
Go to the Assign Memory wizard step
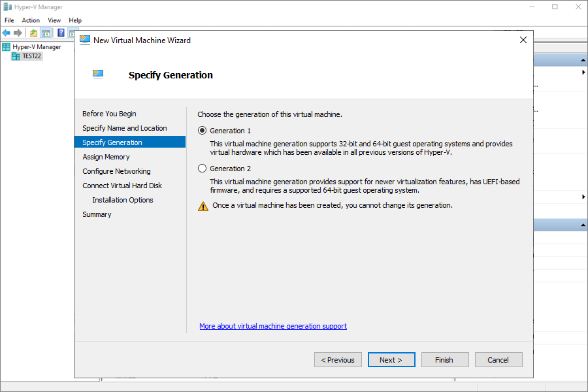tap(106, 157)
